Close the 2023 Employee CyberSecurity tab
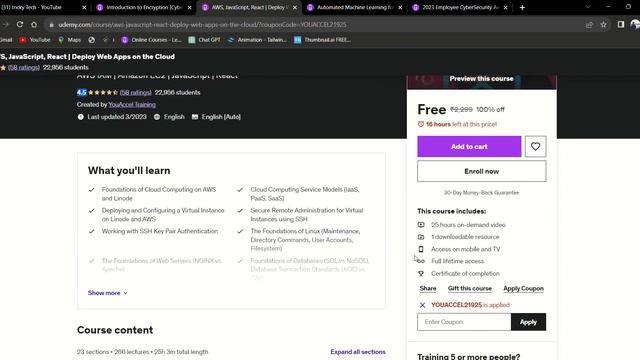Image resolution: width=640 pixels, height=360 pixels. coord(505,7)
